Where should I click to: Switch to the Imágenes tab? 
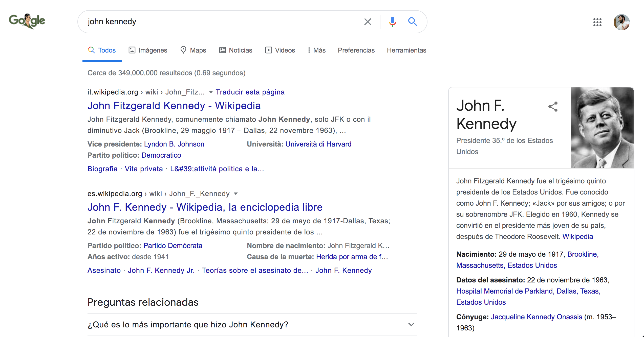[x=148, y=50]
